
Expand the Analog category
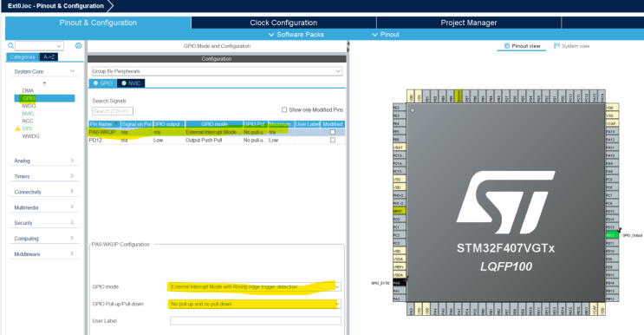(x=72, y=161)
